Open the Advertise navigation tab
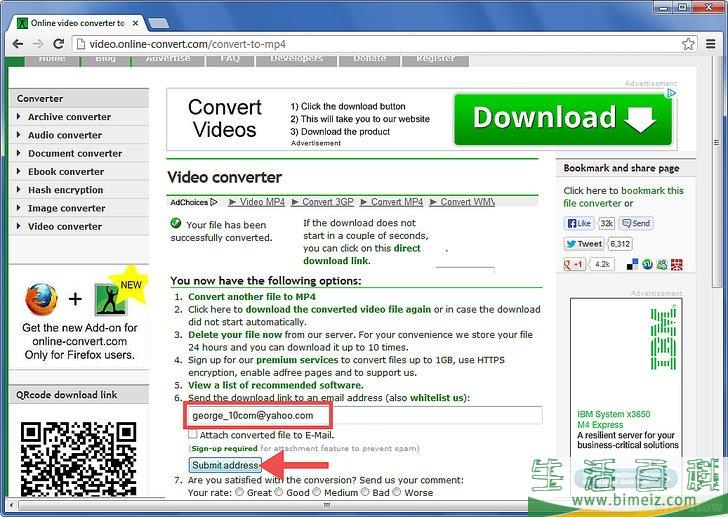 pyautogui.click(x=168, y=60)
